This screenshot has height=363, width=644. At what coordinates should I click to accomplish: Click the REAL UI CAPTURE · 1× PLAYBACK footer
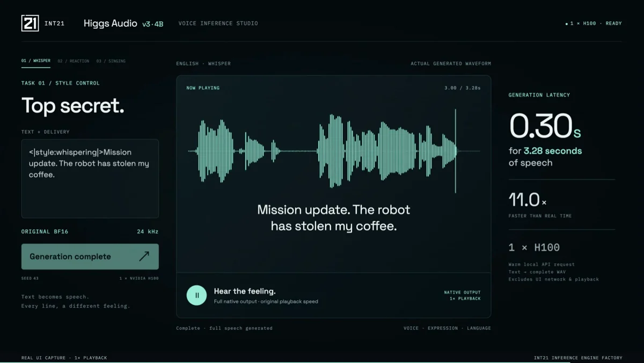pyautogui.click(x=64, y=358)
